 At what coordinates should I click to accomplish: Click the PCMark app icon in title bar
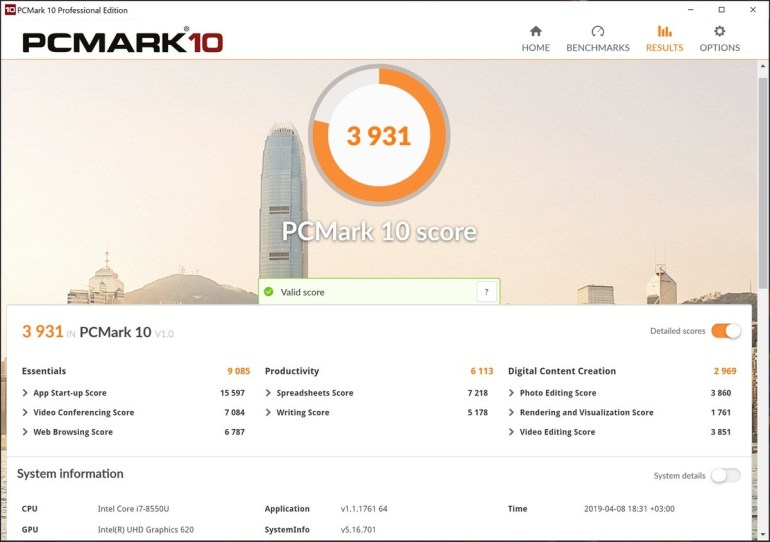click(x=8, y=9)
